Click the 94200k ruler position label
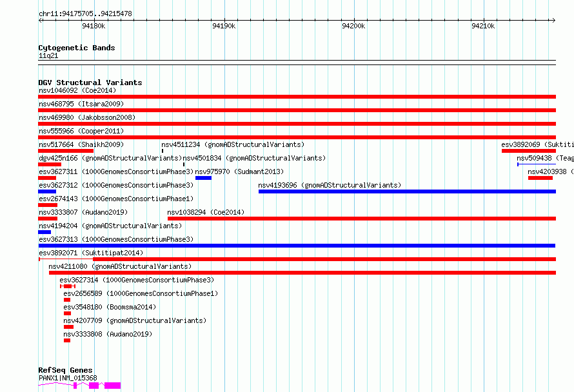The image size is (574, 392). coord(353,26)
